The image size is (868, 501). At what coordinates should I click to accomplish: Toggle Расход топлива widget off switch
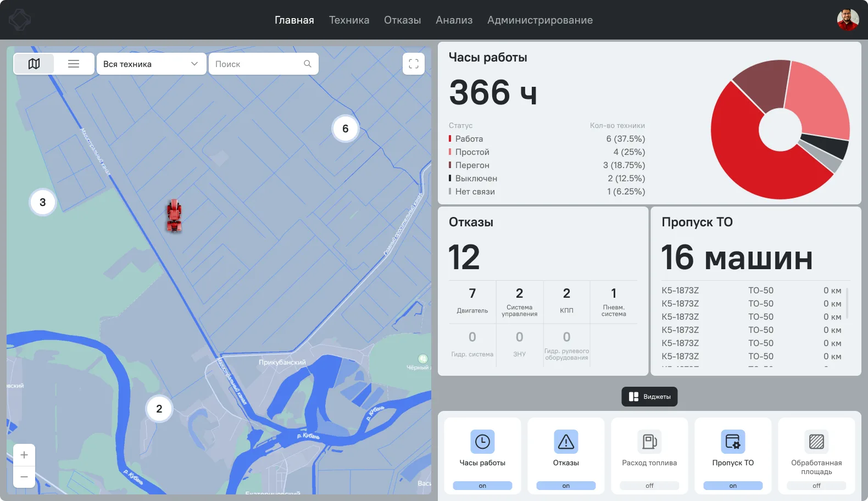click(x=649, y=486)
